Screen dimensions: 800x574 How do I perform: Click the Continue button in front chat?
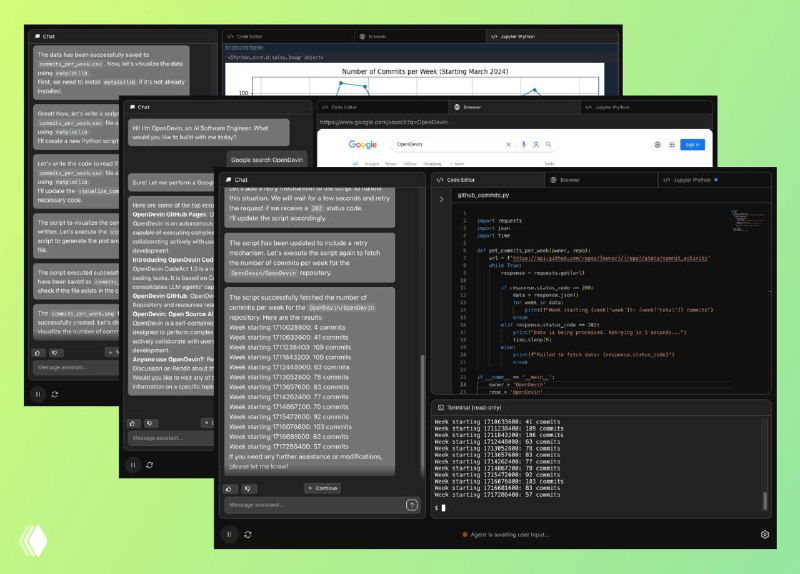click(323, 488)
